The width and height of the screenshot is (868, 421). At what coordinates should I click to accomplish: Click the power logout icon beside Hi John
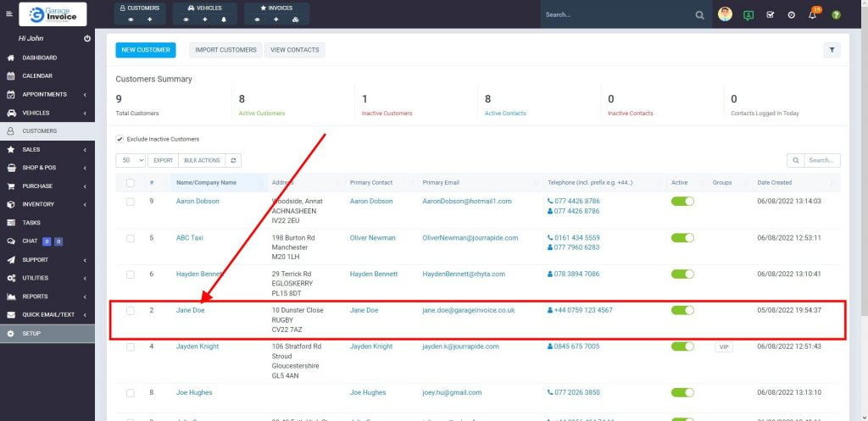[x=87, y=39]
